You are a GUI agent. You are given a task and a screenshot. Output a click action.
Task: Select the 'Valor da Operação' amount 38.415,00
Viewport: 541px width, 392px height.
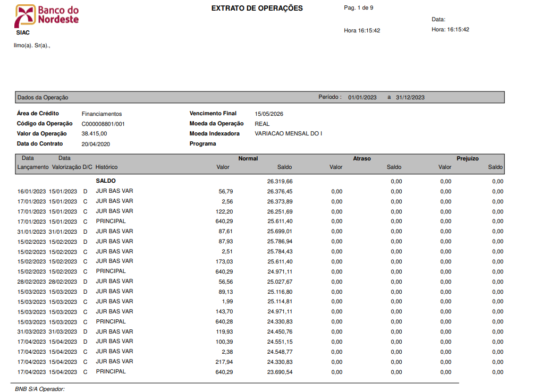(94, 134)
